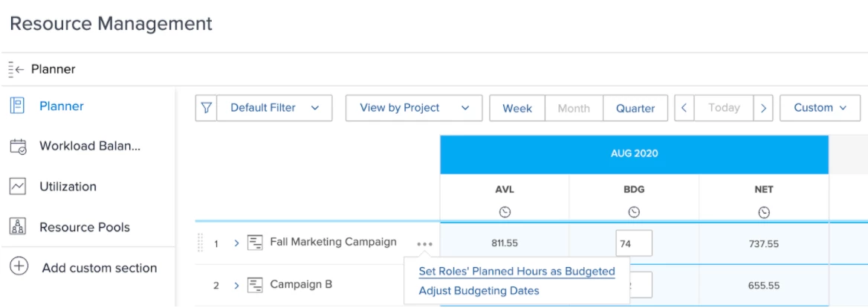Open the Resource Pools section
This screenshot has width=868, height=308.
tap(84, 227)
